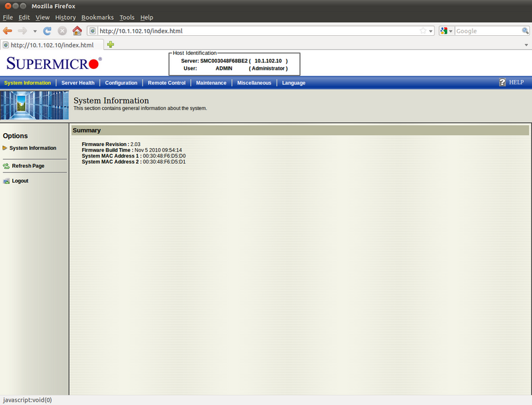Click the Summary section header
The height and width of the screenshot is (405, 532).
[x=300, y=130]
